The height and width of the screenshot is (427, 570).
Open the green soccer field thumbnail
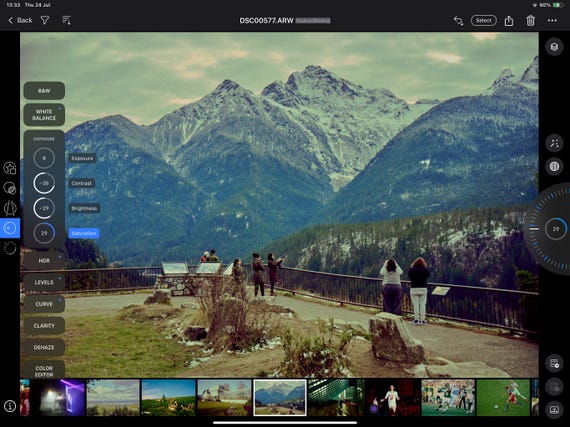coord(503,397)
